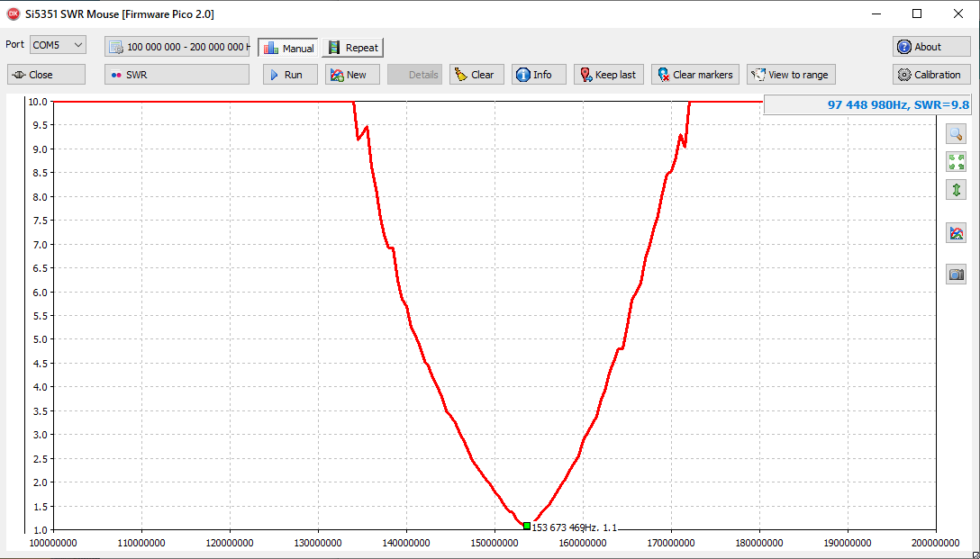
Task: Click the vertical auto-scale arrow icon
Action: (956, 190)
